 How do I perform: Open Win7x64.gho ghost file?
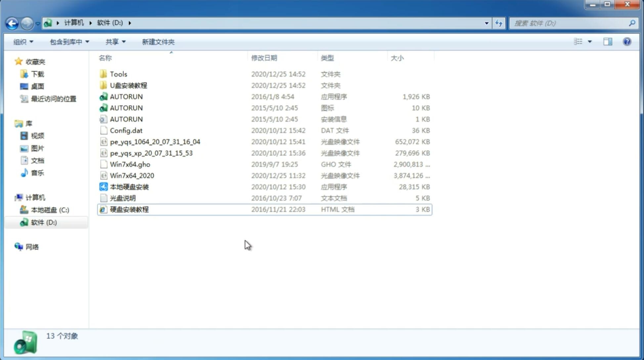[x=130, y=164]
